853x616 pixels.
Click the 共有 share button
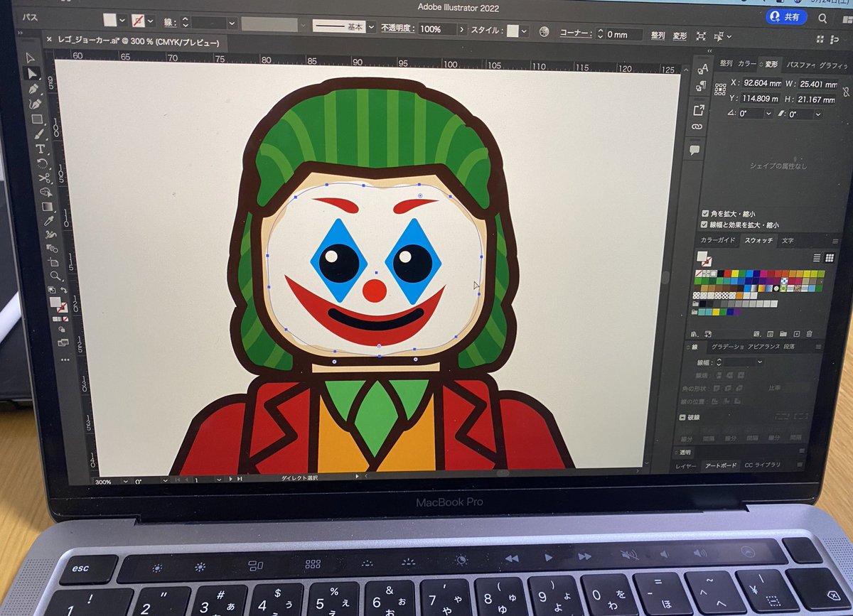click(x=786, y=16)
